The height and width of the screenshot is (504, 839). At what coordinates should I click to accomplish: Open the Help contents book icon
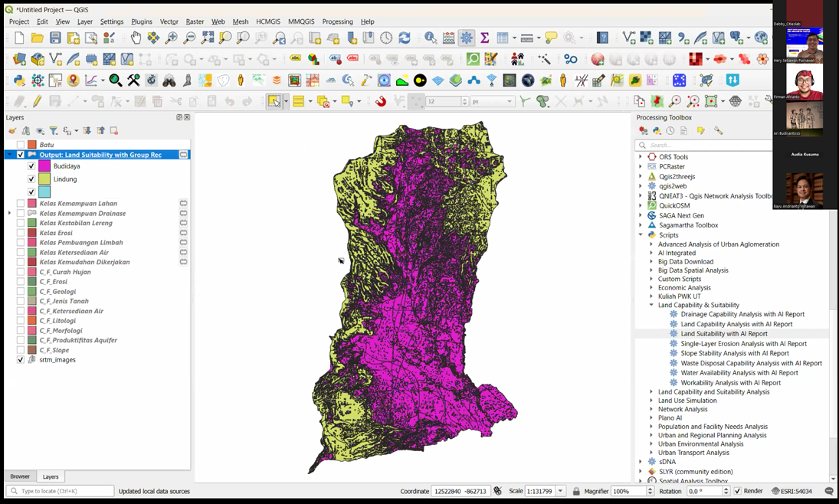pyautogui.click(x=602, y=38)
